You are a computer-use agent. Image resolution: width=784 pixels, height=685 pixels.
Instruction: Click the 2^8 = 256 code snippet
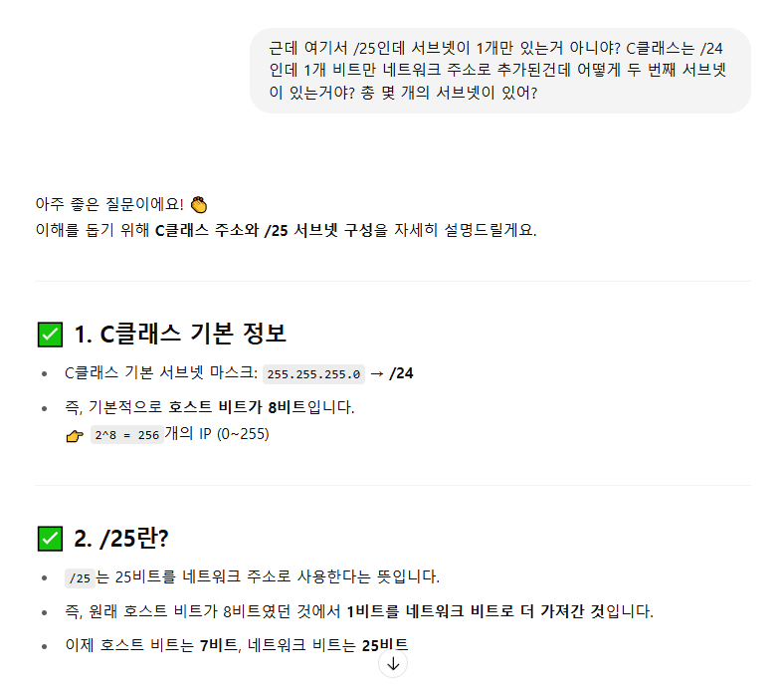coord(127,435)
